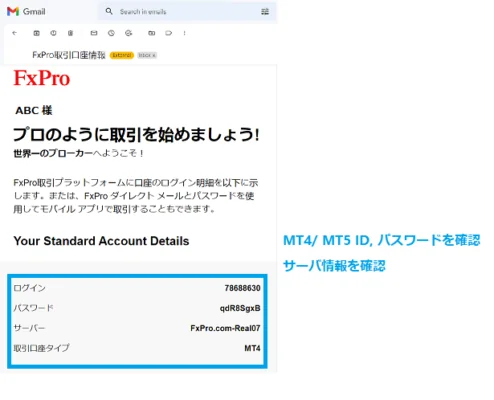Click the External yellow tag
This screenshot has height=400, width=494.
(x=122, y=55)
